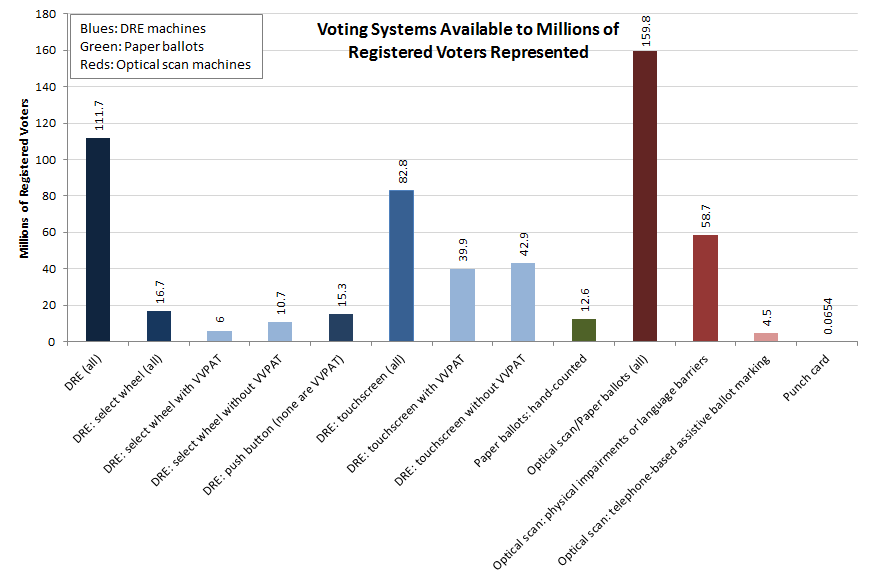Select the pink telephone-based ballot marking bar
Screen dimensions: 869x581
point(766,337)
